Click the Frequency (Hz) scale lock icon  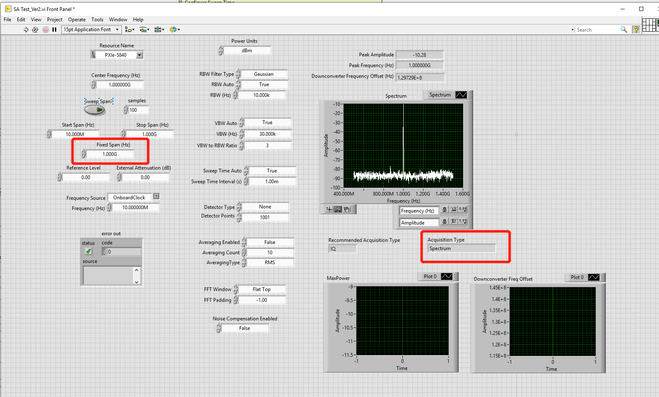444,210
